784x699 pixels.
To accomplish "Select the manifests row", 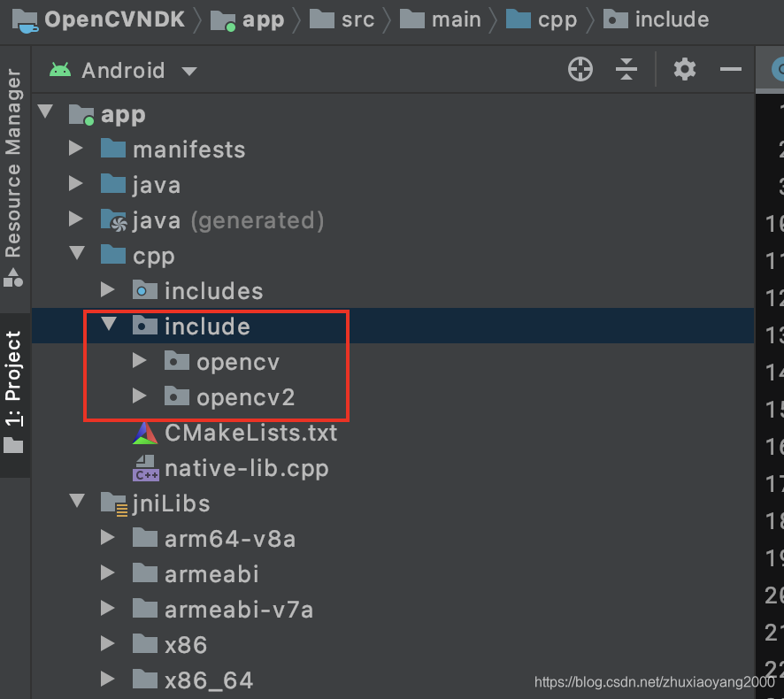I will (x=393, y=149).
